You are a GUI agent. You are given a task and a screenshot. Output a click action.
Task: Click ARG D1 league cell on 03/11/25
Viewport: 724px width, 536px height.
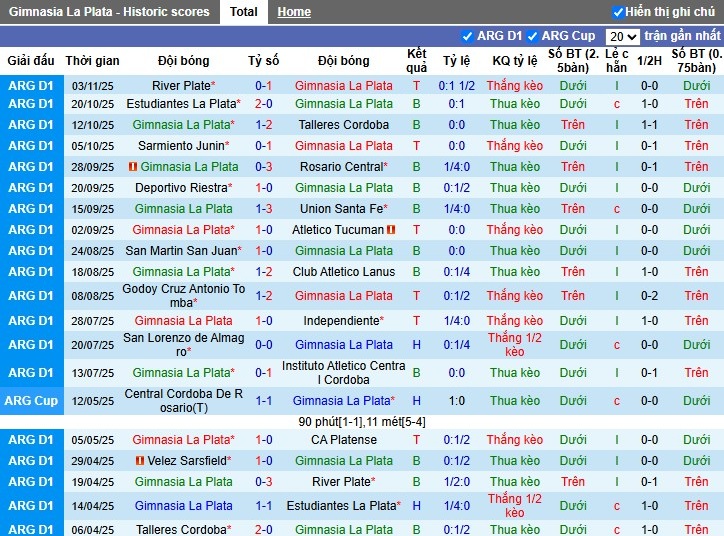31,86
